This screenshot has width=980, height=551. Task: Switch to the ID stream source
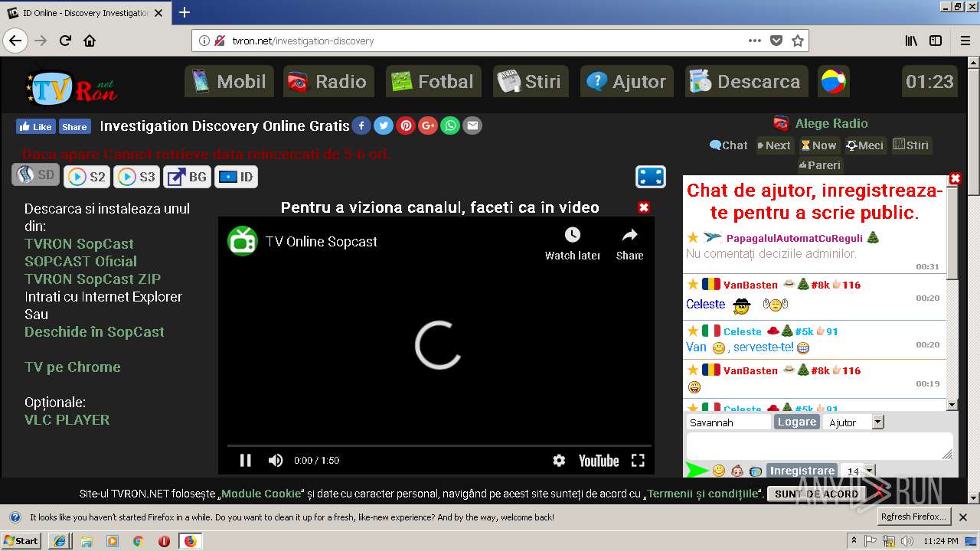(x=236, y=177)
